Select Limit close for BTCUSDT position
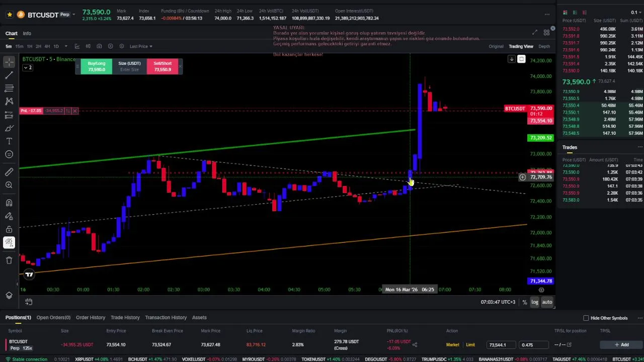This screenshot has width=644, height=362. 470,345
